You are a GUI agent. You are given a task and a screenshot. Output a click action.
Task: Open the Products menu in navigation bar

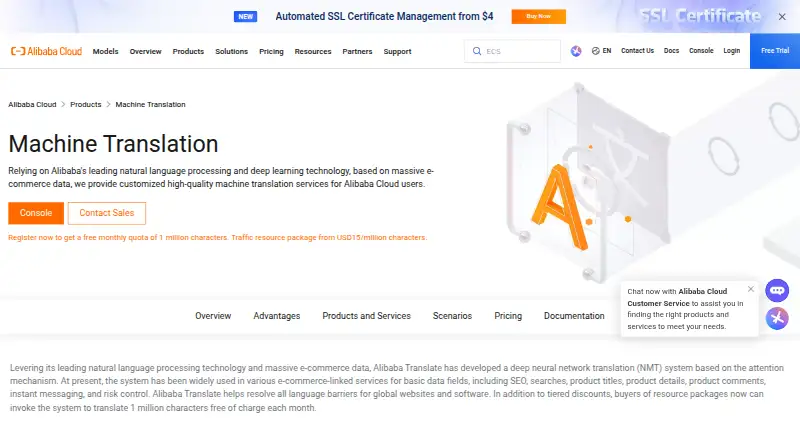coord(188,52)
